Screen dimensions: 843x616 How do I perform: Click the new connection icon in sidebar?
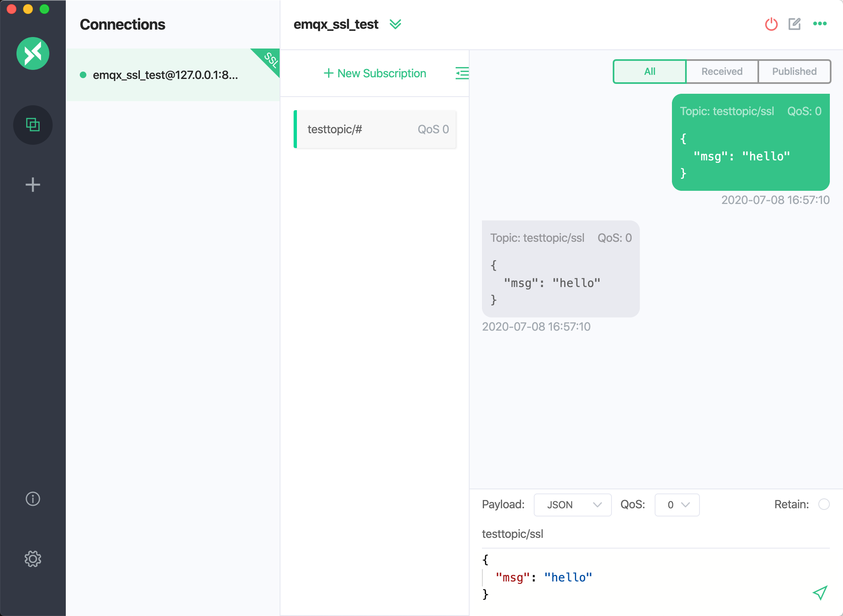pos(34,184)
